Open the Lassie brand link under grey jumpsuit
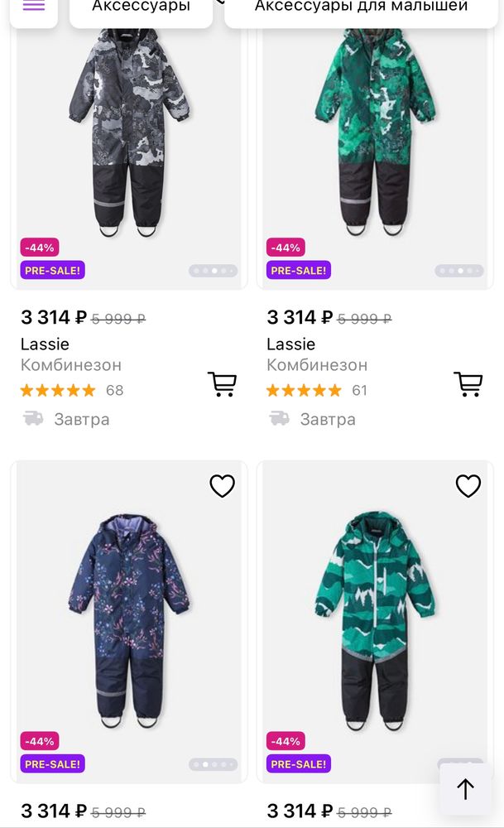The height and width of the screenshot is (828, 504). (45, 344)
